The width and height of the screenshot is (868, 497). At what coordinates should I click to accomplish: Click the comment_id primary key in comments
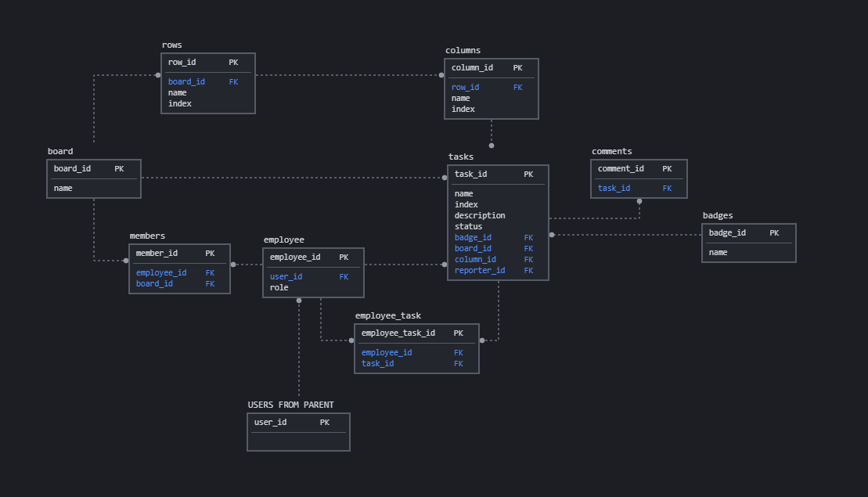tap(621, 168)
